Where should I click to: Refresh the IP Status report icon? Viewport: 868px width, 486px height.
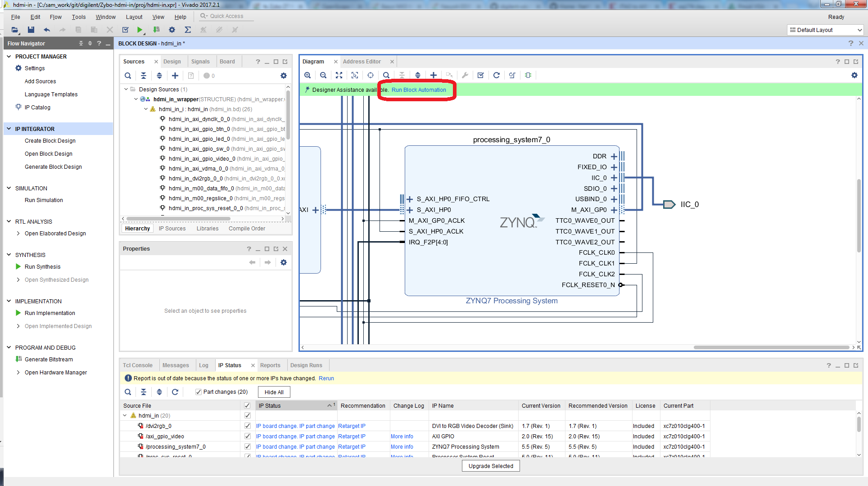(x=175, y=392)
